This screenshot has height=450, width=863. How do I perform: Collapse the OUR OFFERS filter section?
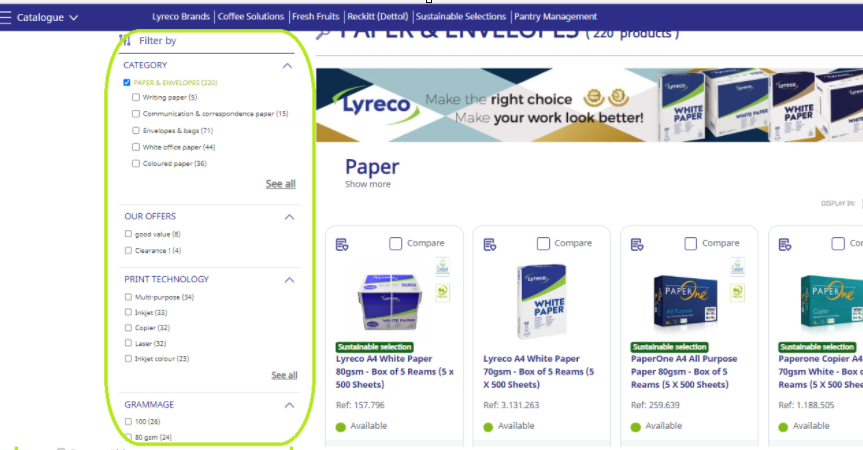click(289, 217)
